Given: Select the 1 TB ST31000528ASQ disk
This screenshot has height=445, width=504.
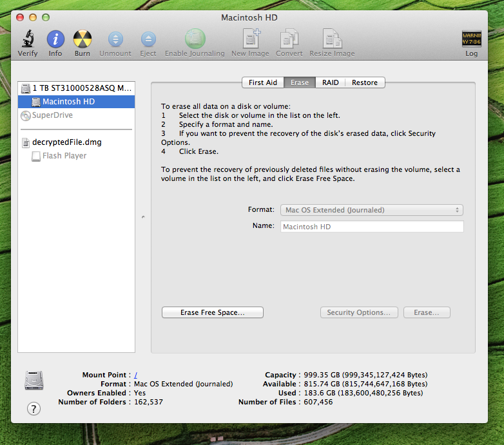Looking at the screenshot, I should pyautogui.click(x=77, y=88).
